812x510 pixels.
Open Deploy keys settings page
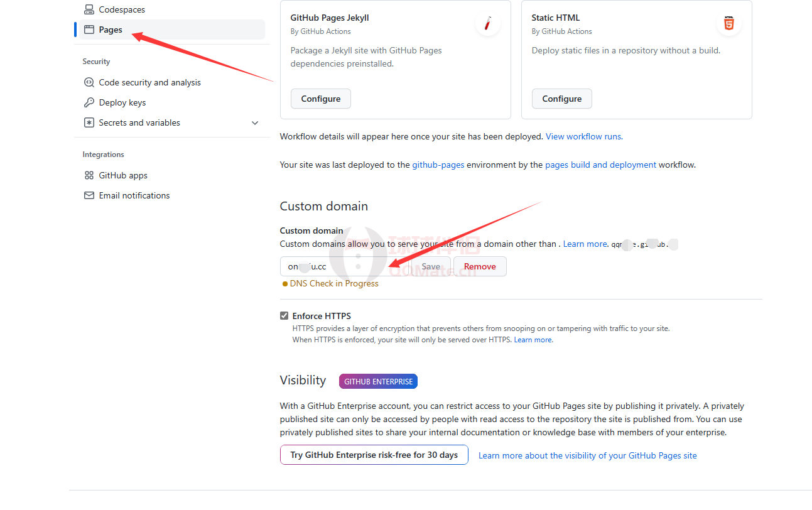click(122, 102)
